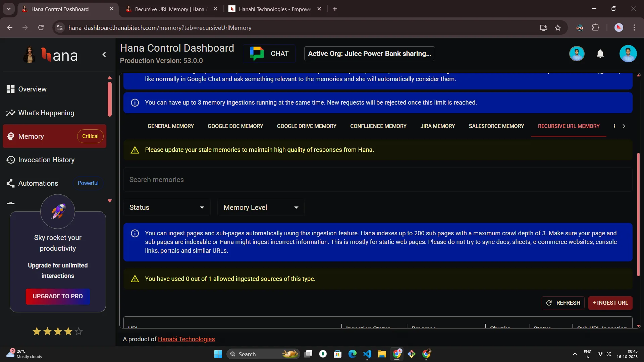Open Automations from sidebar
Image resolution: width=644 pixels, height=362 pixels.
(38, 183)
